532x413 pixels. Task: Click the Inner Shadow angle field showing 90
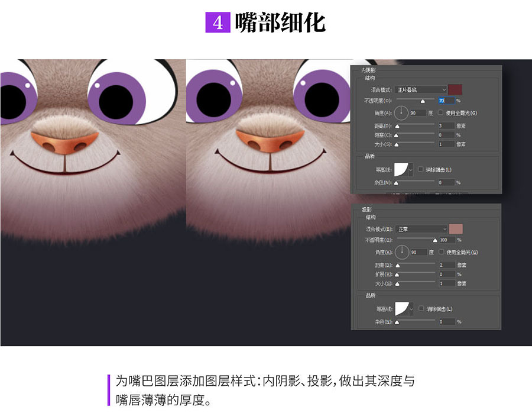tap(417, 113)
